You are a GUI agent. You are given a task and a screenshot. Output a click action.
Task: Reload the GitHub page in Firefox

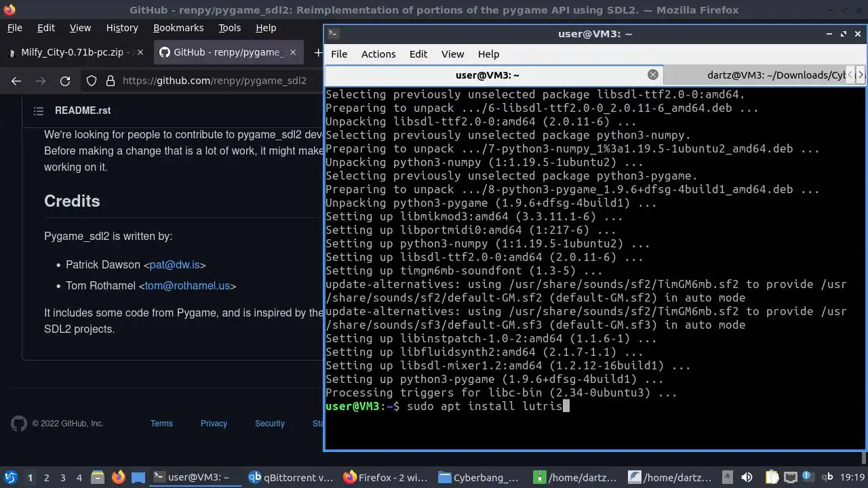pos(65,81)
